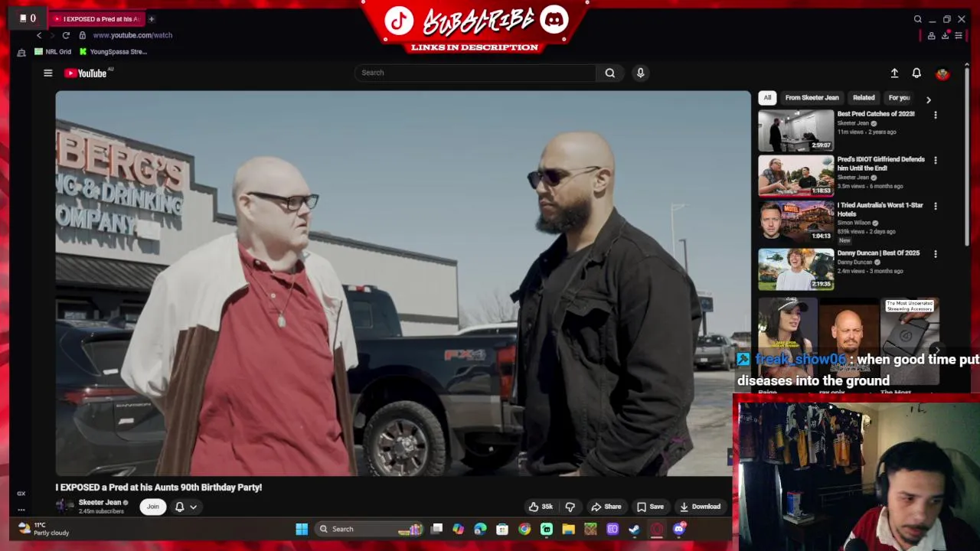Open the NRL Grid bookmark
Image resolution: width=980 pixels, height=551 pixels.
tap(53, 52)
